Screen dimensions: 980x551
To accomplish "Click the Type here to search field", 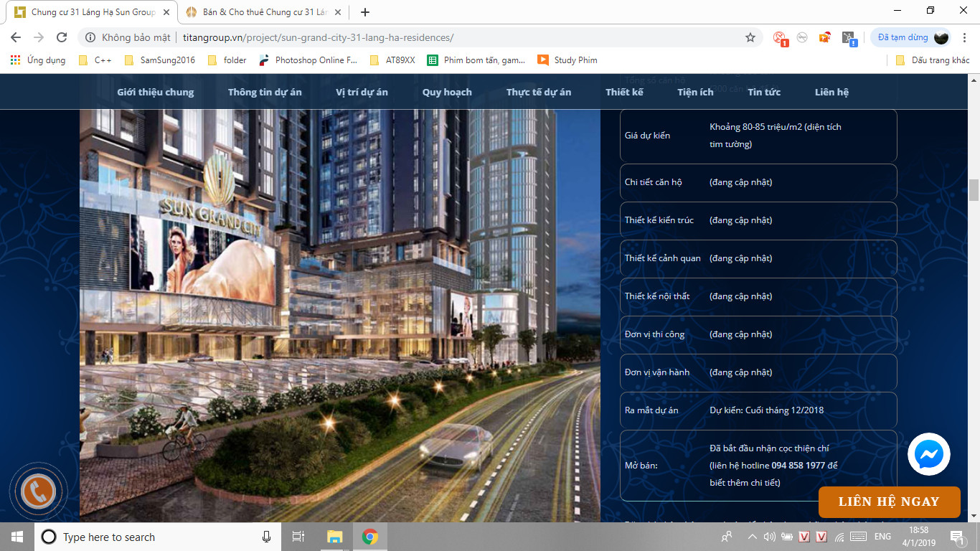I will 151,537.
